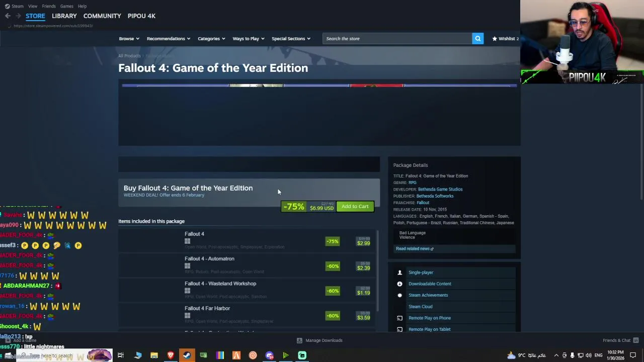Open the Friends & Chat panel
This screenshot has height=362, width=644.
620,340
